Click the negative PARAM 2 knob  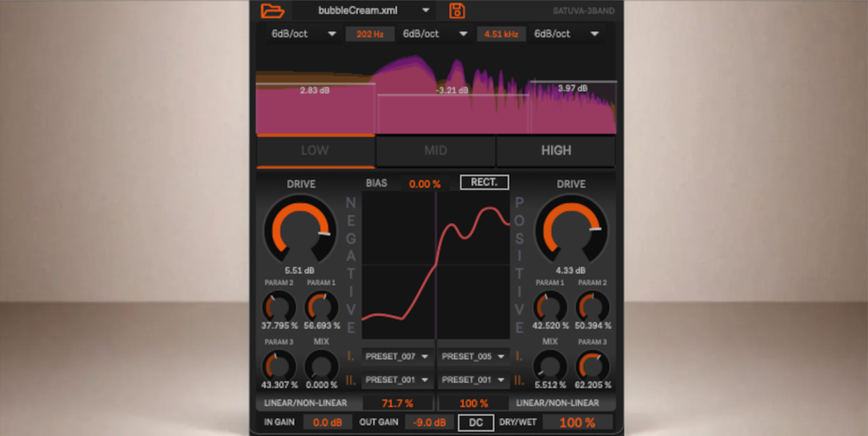coord(279,306)
